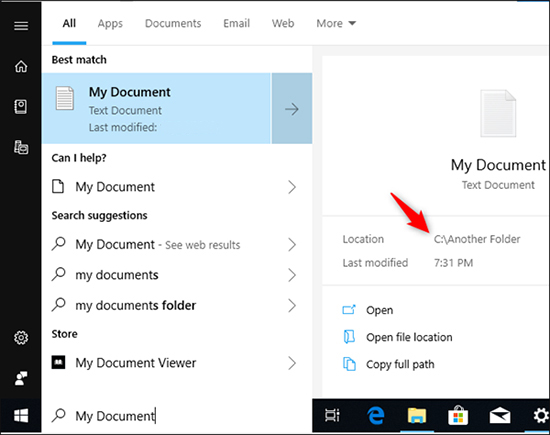Click the My Document Viewer store app icon
The image size is (550, 435).
pyautogui.click(x=58, y=362)
